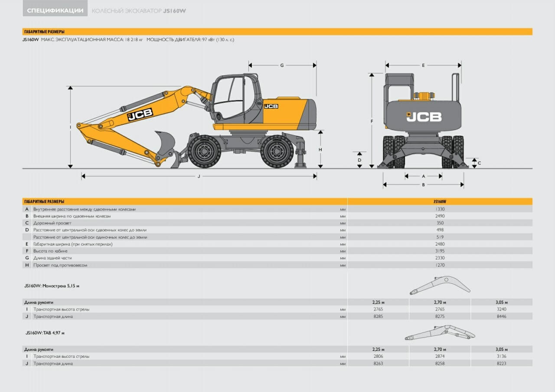Click the JCB logo on the side engine cover
The image size is (555, 392).
271,106
